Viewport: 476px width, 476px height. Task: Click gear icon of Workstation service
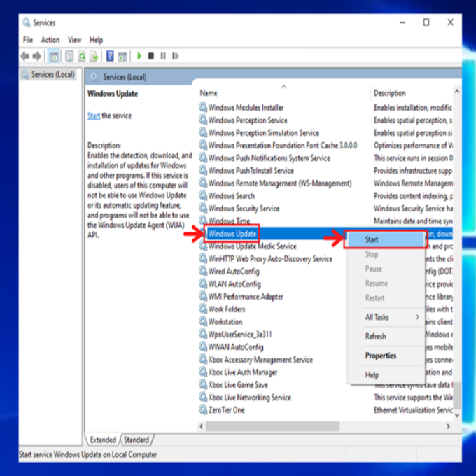(x=203, y=321)
